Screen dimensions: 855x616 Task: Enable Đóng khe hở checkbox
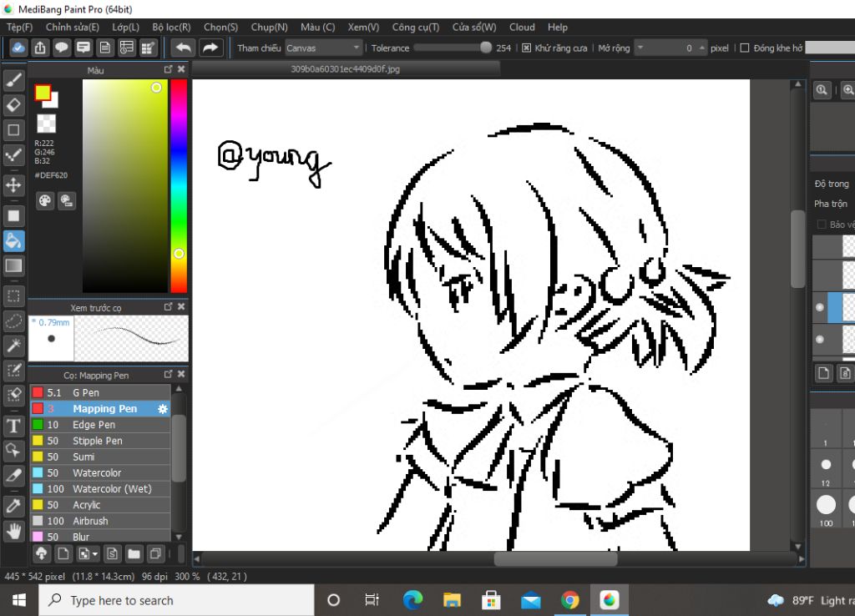click(745, 48)
